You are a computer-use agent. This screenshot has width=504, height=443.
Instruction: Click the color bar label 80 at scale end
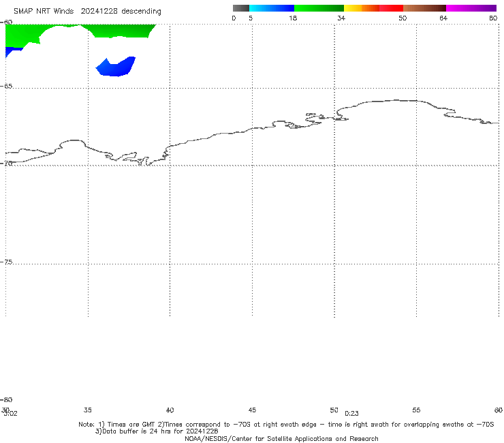tap(493, 18)
